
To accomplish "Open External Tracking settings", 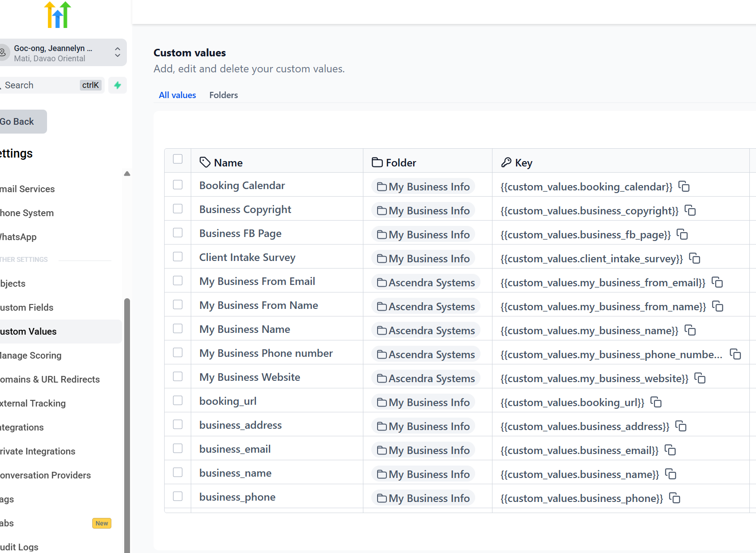I will [x=33, y=403].
